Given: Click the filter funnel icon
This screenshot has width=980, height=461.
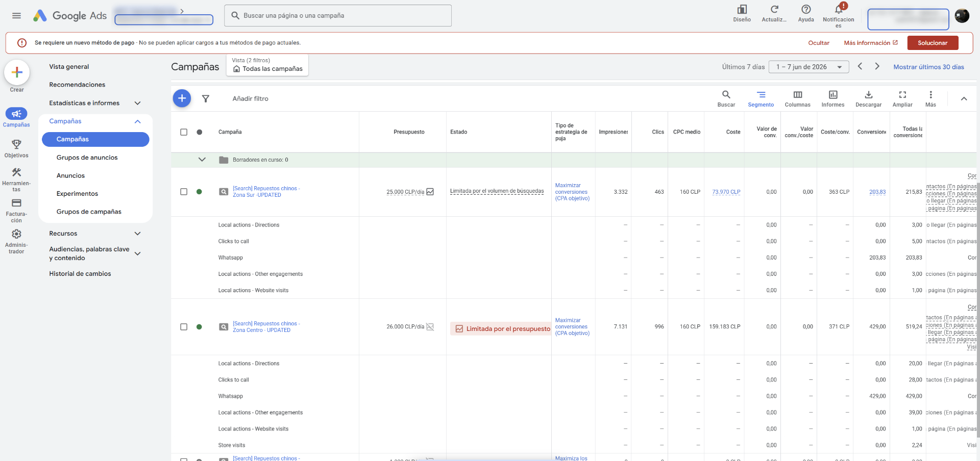Looking at the screenshot, I should [x=205, y=98].
